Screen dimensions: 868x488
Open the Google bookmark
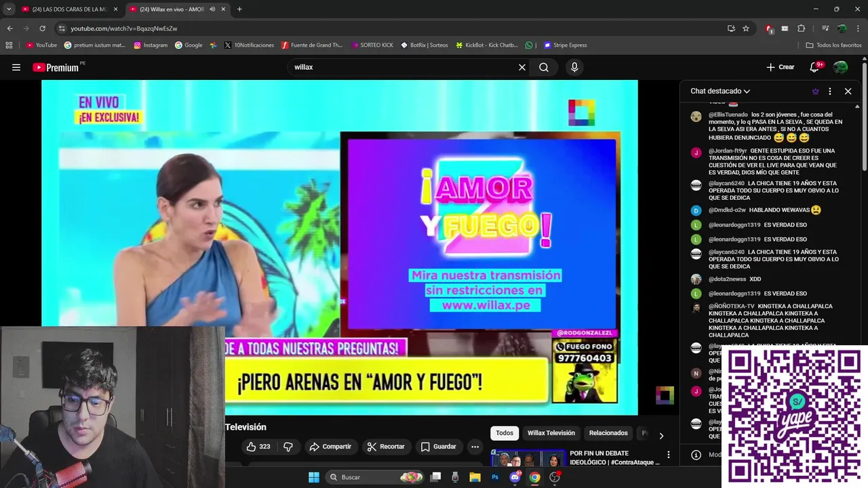coord(189,45)
